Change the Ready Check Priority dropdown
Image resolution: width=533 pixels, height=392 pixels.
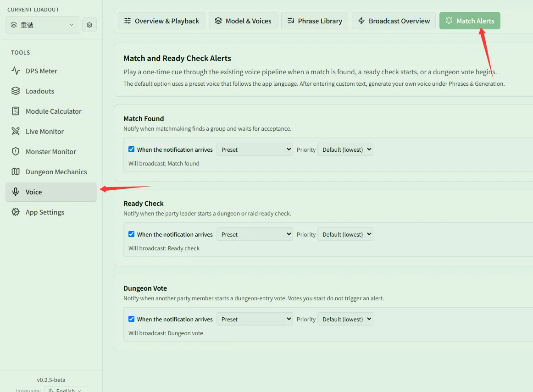[345, 234]
